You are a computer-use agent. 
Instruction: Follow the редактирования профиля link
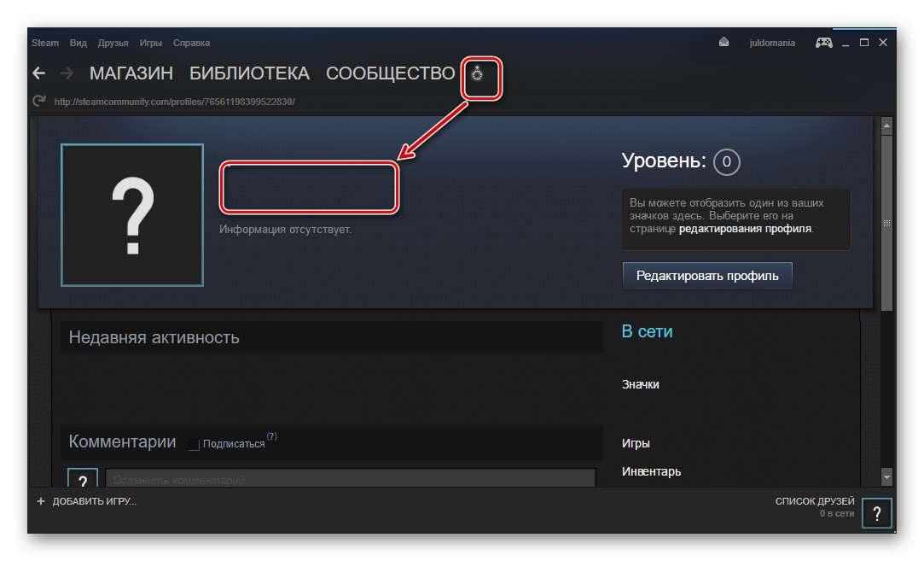point(745,229)
